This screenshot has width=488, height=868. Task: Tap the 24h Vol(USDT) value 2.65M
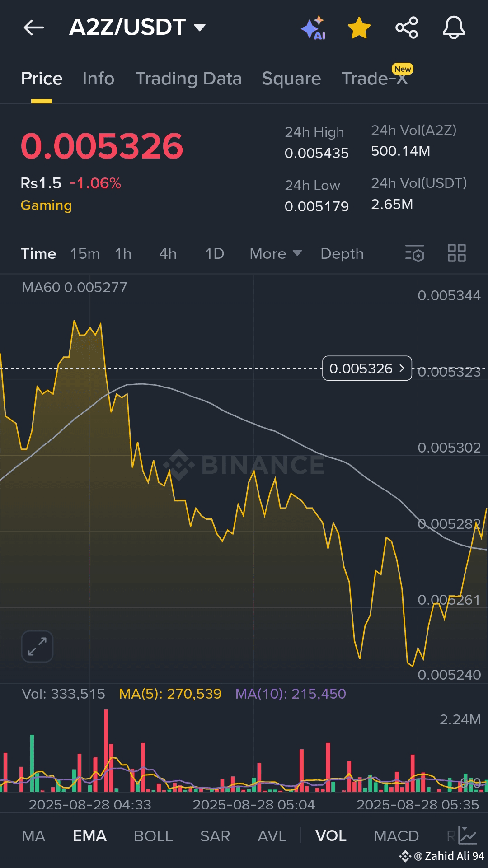coord(392,205)
